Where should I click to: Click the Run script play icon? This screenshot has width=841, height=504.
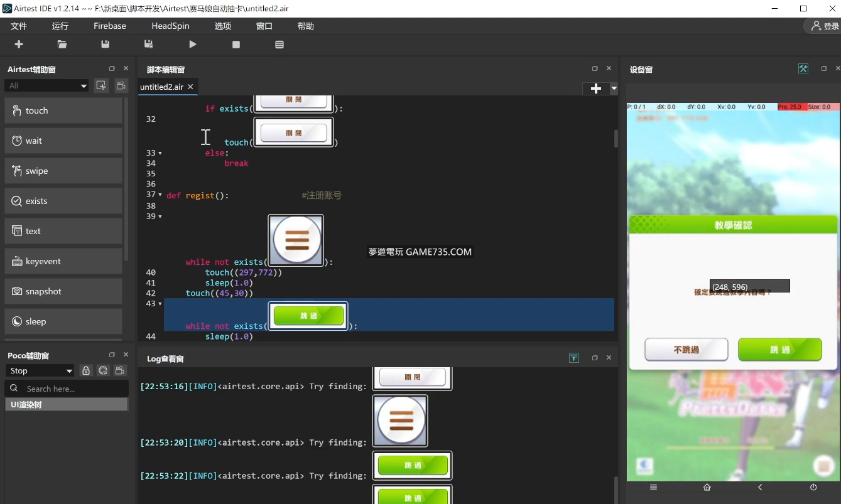click(193, 45)
